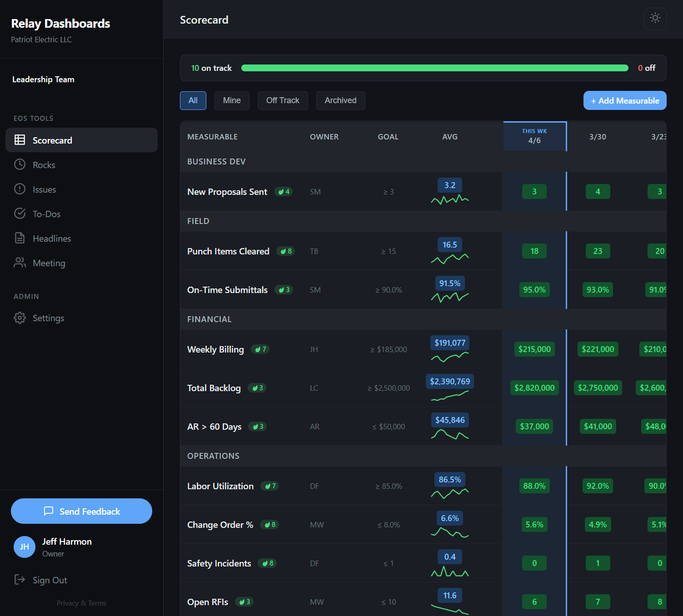Click this week's New Proposals value 3
683x616 pixels.
(x=534, y=192)
